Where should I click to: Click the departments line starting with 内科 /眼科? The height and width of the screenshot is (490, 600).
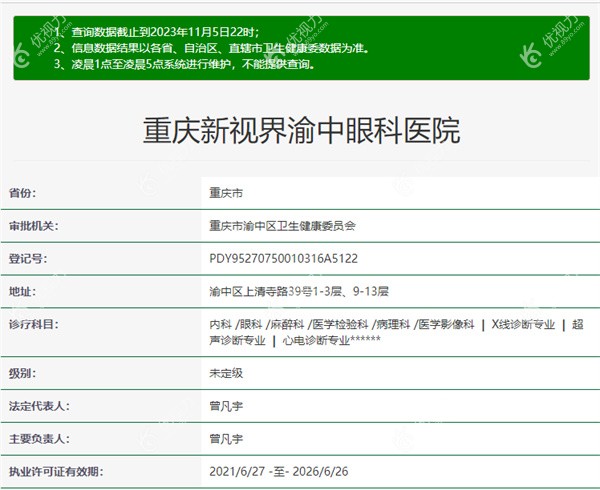pos(396,324)
